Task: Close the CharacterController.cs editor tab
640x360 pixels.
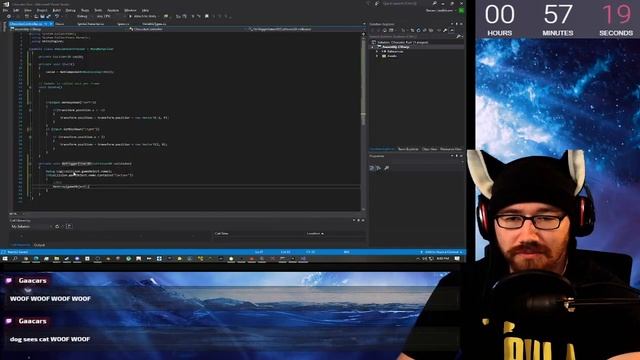Action: (51, 24)
